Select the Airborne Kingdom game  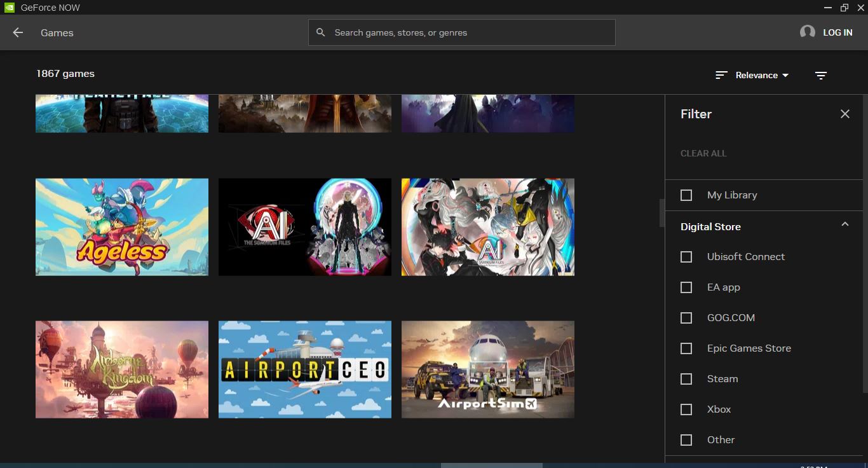coord(122,369)
